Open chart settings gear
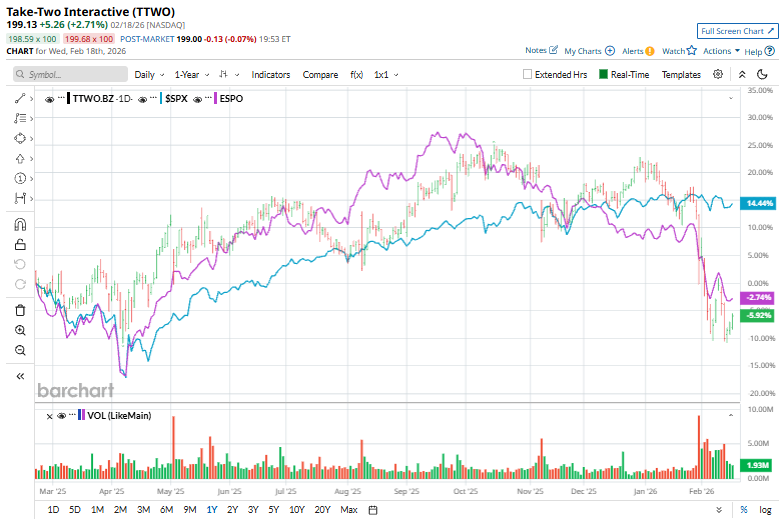The width and height of the screenshot is (782, 522). point(718,74)
